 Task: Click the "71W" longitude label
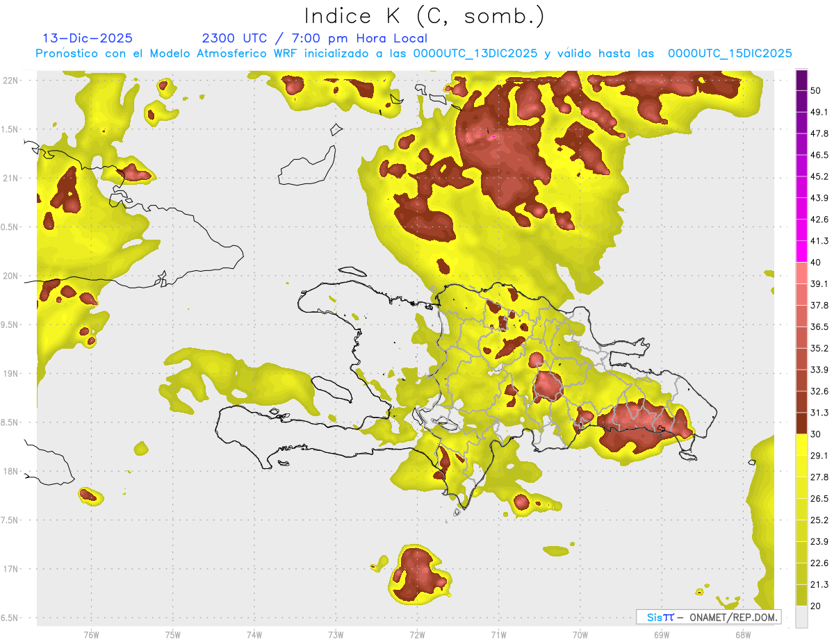(x=498, y=634)
